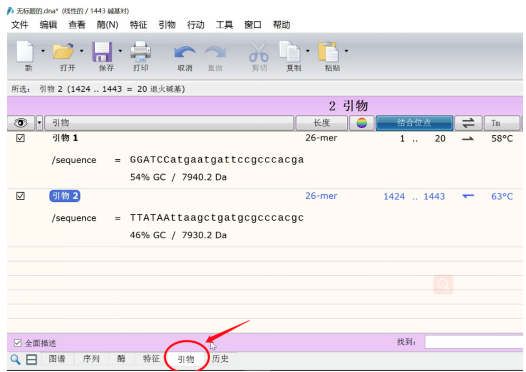Switch to the 序列 tab
The width and height of the screenshot is (526, 372).
tap(91, 359)
